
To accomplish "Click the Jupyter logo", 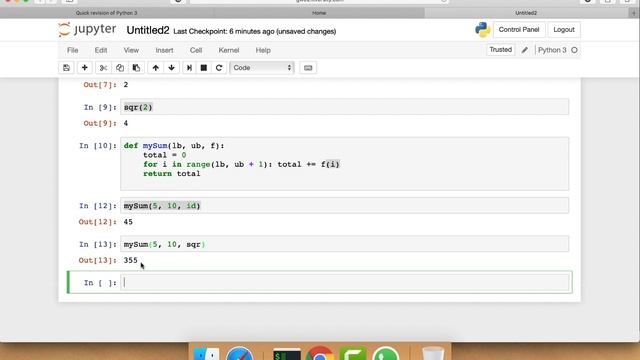I will click(87, 30).
